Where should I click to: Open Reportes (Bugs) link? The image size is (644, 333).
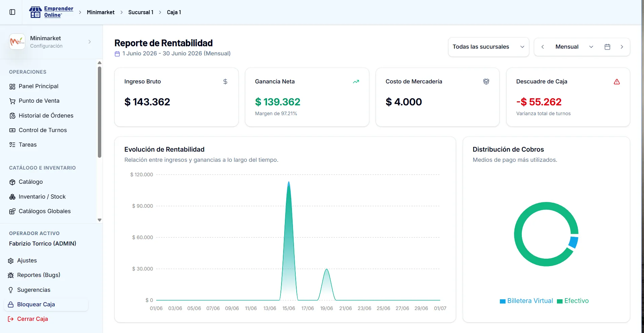tap(38, 275)
